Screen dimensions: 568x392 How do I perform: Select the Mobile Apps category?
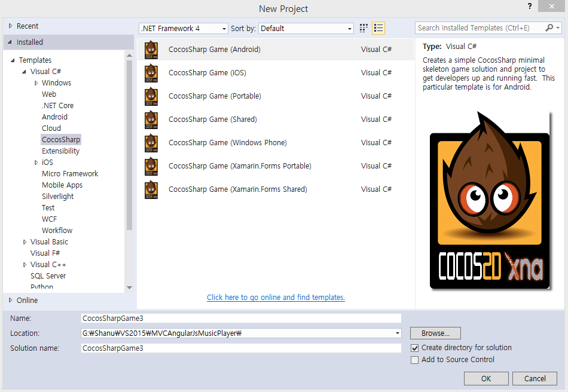62,185
